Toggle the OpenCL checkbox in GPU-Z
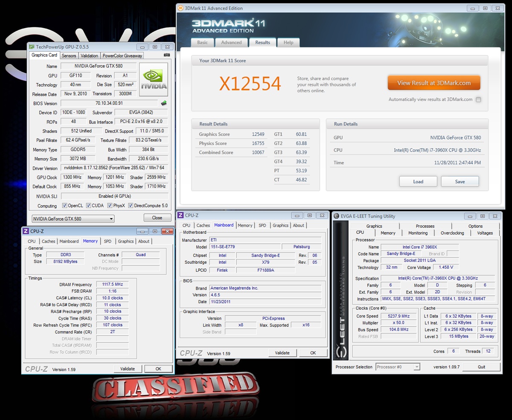This screenshot has height=420, width=512. coord(64,206)
